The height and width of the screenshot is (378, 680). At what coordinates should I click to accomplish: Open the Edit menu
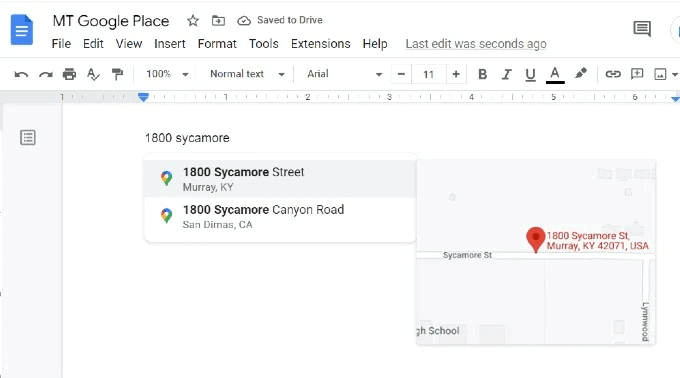tap(93, 44)
